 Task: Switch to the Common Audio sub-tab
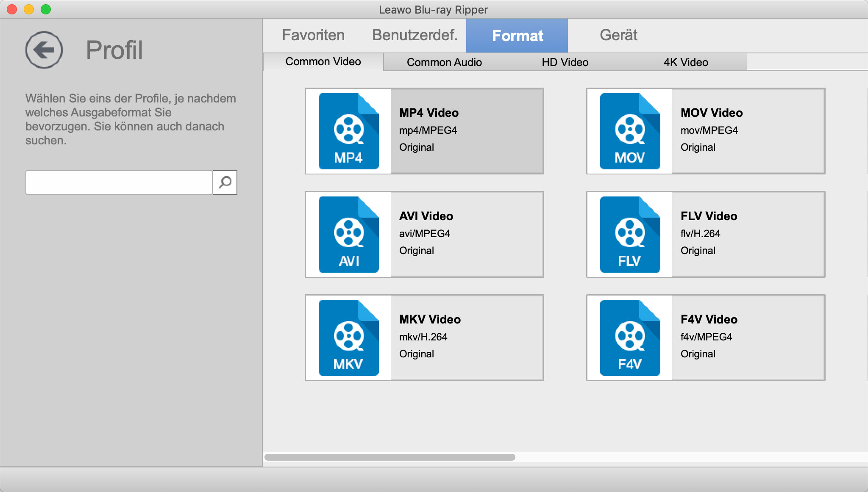pyautogui.click(x=444, y=62)
